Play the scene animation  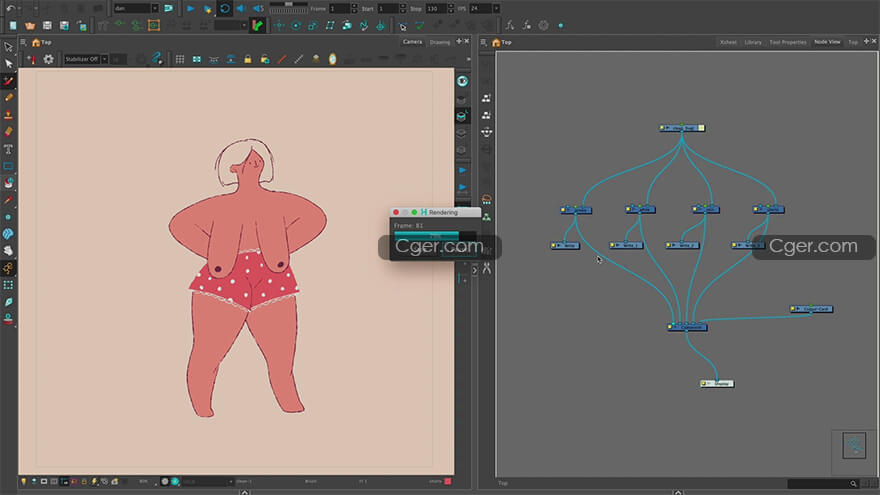tap(190, 8)
